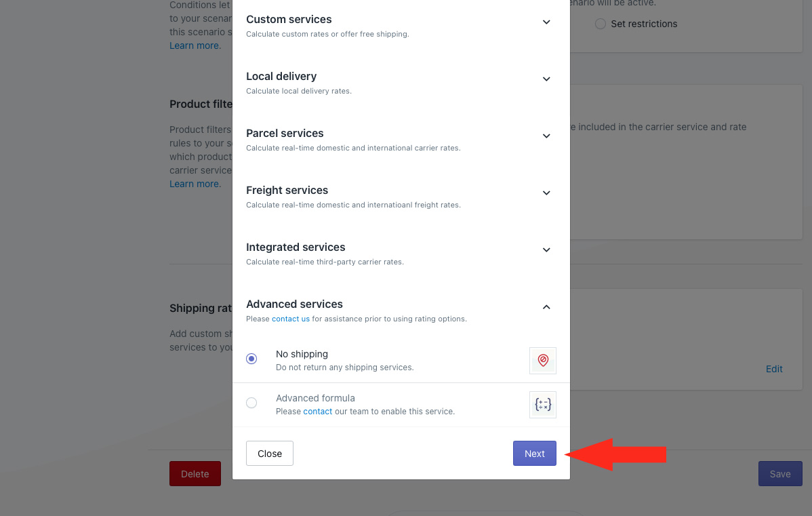
Task: Expand the Integrated services chevron
Action: coord(546,250)
